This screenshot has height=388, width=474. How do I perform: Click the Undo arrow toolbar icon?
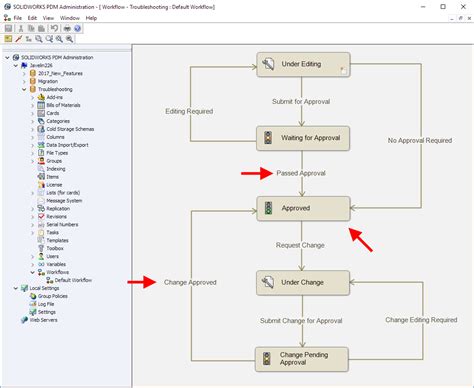pyautogui.click(x=54, y=28)
